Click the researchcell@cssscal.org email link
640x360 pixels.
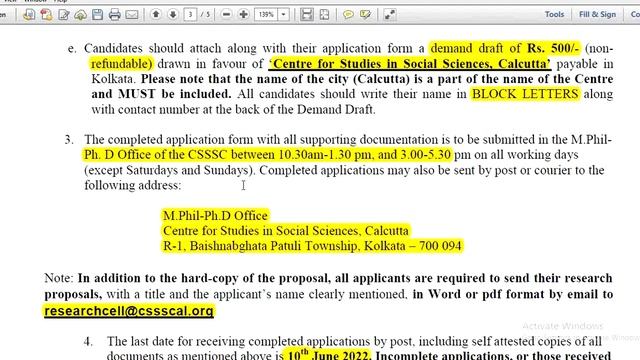(x=129, y=311)
